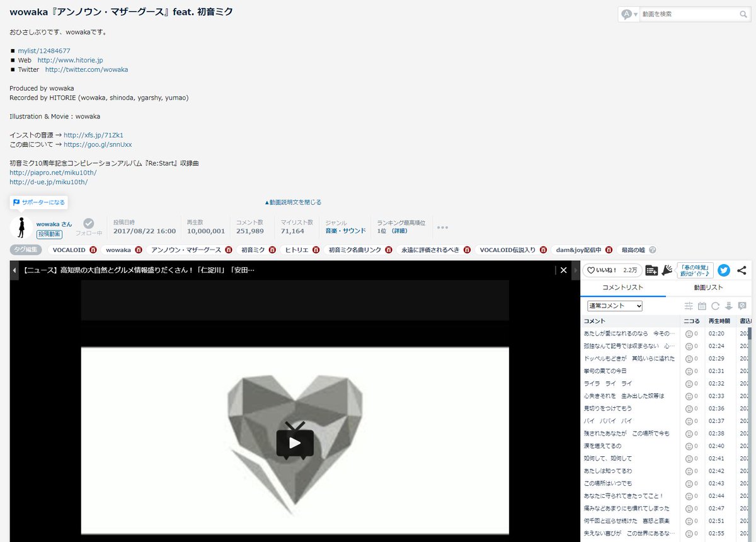Click the 投稿動画 posted videos badge
Screen dimensions: 756x542
[49, 234]
